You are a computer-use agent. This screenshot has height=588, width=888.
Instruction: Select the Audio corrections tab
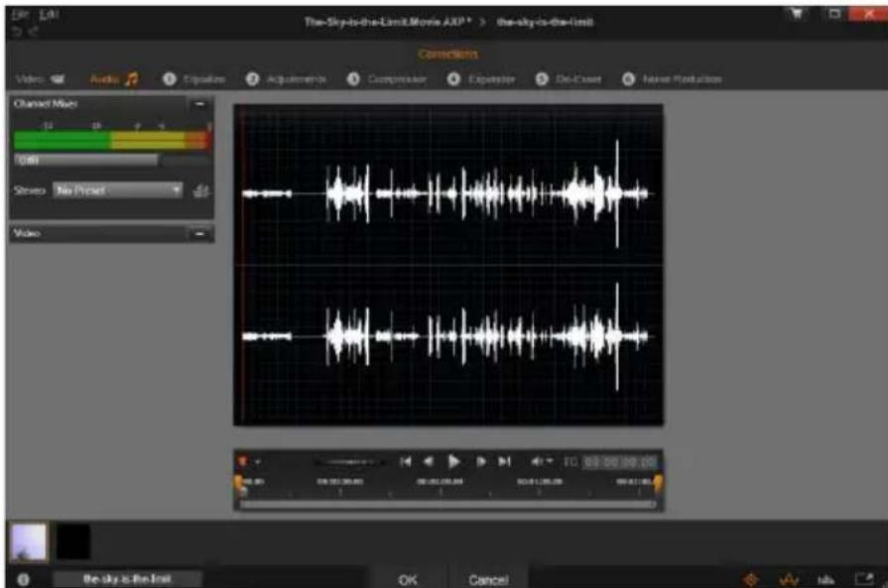click(x=114, y=79)
